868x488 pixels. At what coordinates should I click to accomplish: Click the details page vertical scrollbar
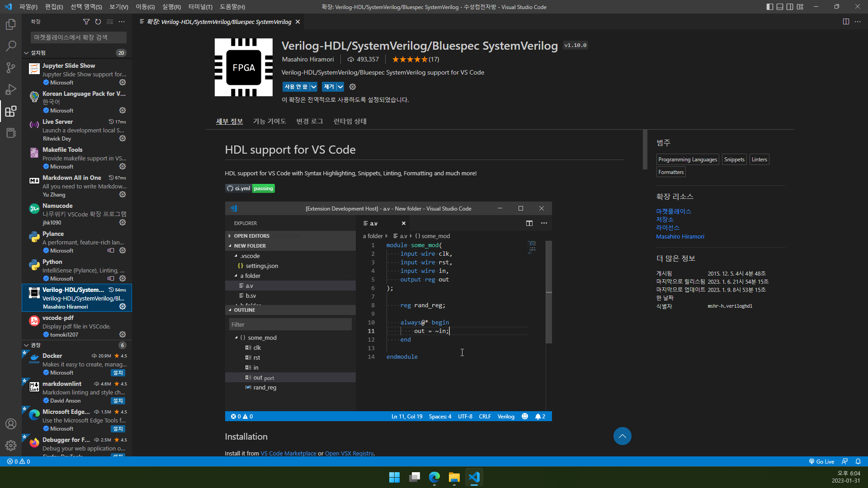pos(645,150)
